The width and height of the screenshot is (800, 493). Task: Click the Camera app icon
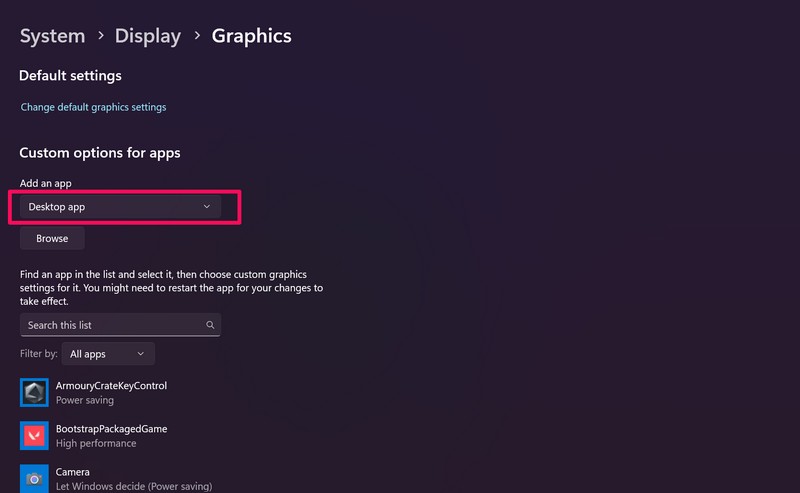[35, 478]
